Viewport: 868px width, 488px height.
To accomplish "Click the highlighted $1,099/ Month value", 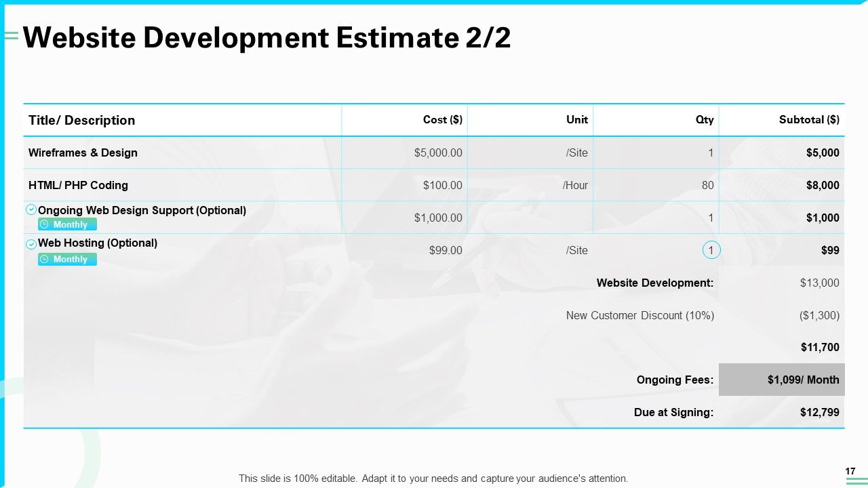I will pos(782,380).
